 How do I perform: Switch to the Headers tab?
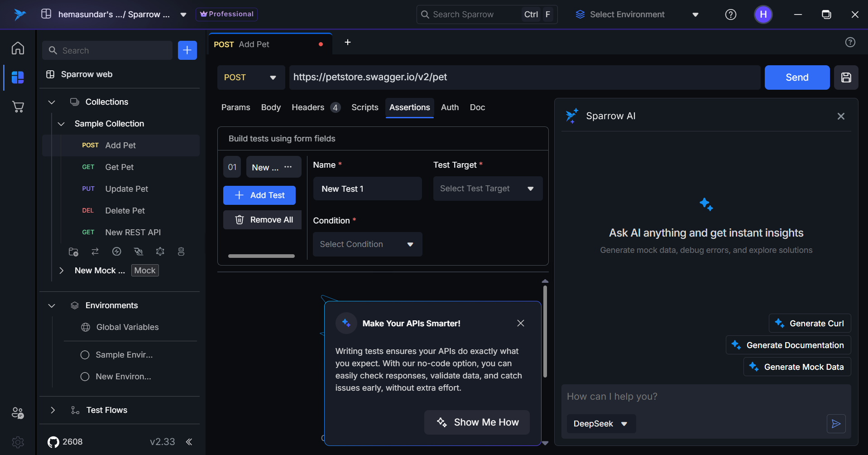pos(308,107)
